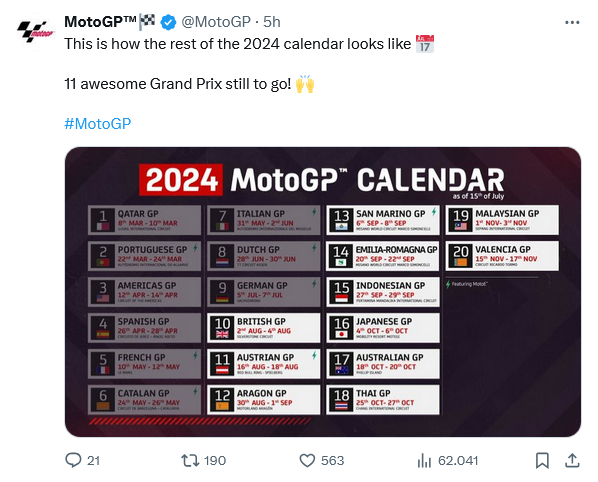This screenshot has width=598, height=482.
Task: Bookmark this MotoGP tweet
Action: coord(542,460)
